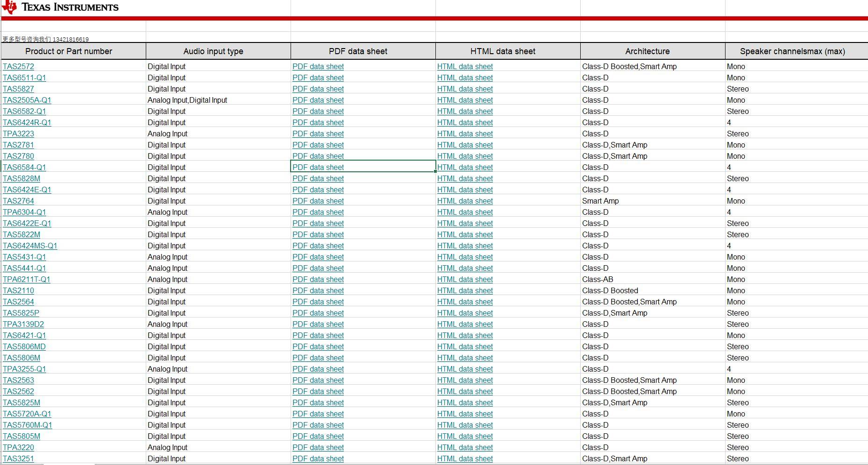868x465 pixels.
Task: Open the TAS6424MS-Q1 part link
Action: coord(30,246)
